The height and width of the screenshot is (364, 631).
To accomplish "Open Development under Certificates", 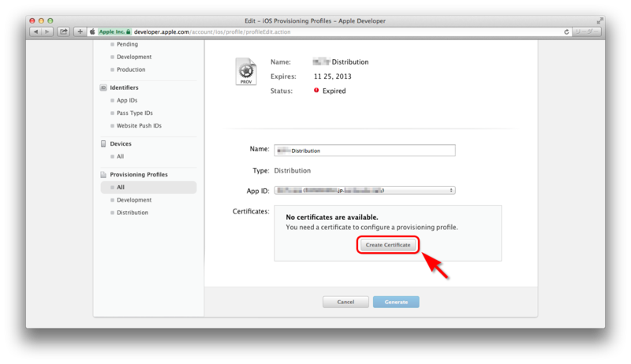I will 134,57.
